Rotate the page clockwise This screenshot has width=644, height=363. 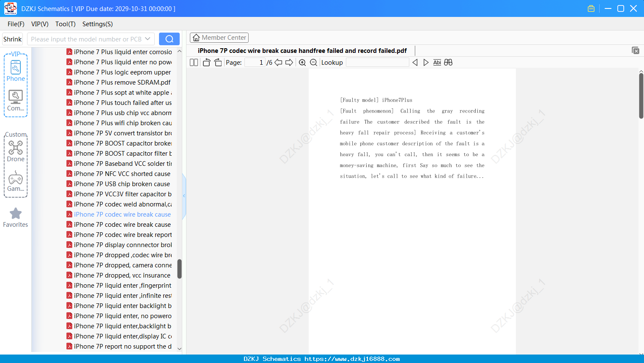pos(218,63)
